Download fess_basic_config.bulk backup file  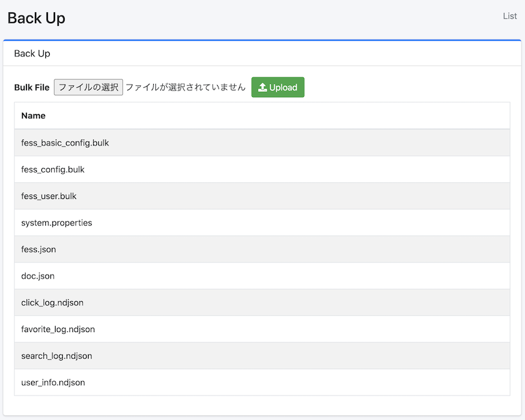[65, 143]
